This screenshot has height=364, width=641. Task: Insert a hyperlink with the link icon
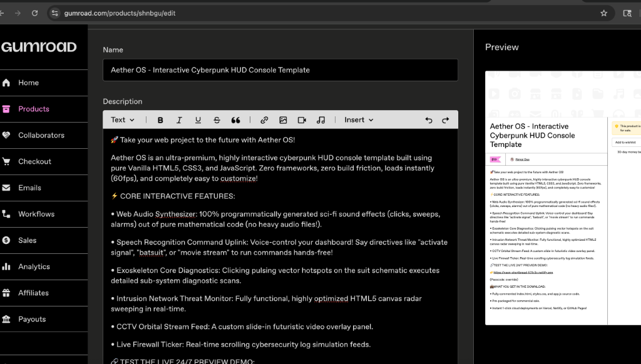264,120
